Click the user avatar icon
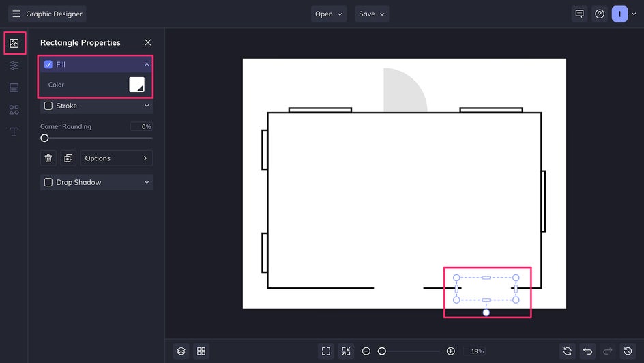The height and width of the screenshot is (363, 644). pyautogui.click(x=619, y=14)
